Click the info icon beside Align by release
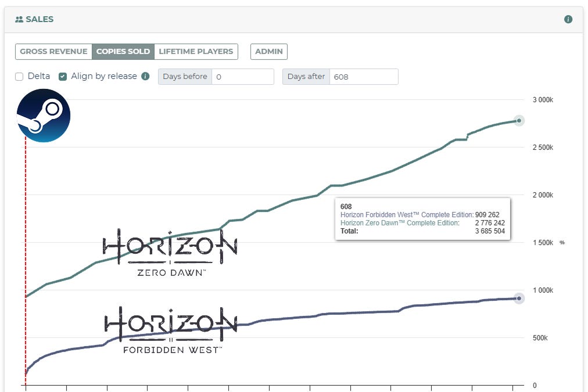 click(145, 76)
